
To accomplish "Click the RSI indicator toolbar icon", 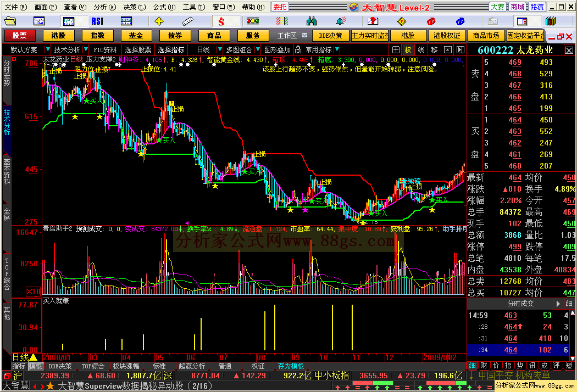I will pyautogui.click(x=97, y=21).
